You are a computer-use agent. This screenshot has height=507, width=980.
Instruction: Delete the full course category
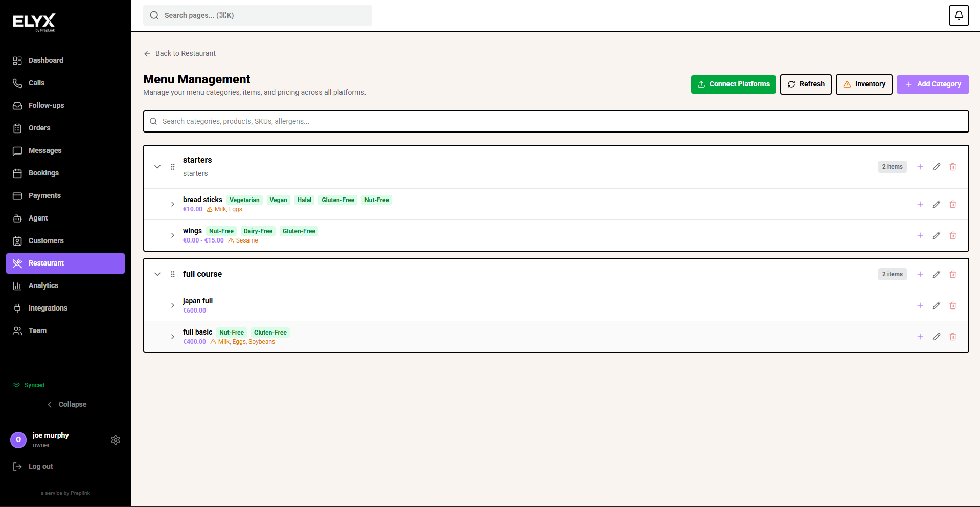[x=952, y=274]
